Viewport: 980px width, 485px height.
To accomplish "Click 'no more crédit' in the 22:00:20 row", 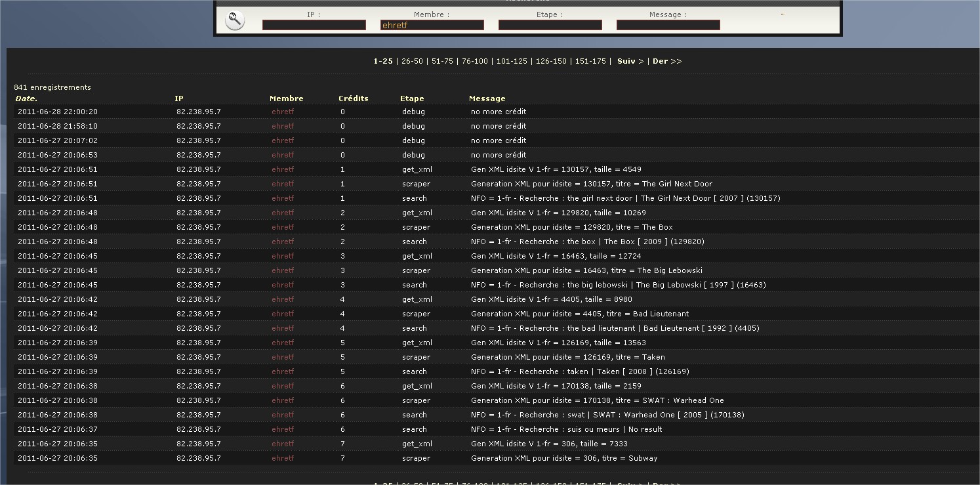I will pyautogui.click(x=499, y=112).
